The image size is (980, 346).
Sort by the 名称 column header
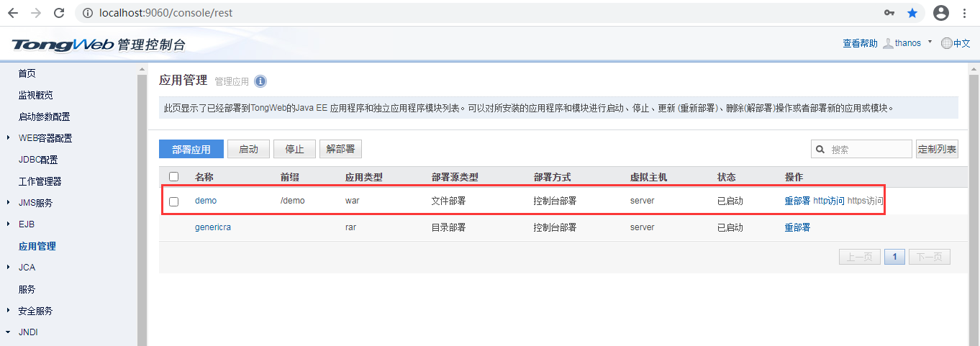point(204,177)
